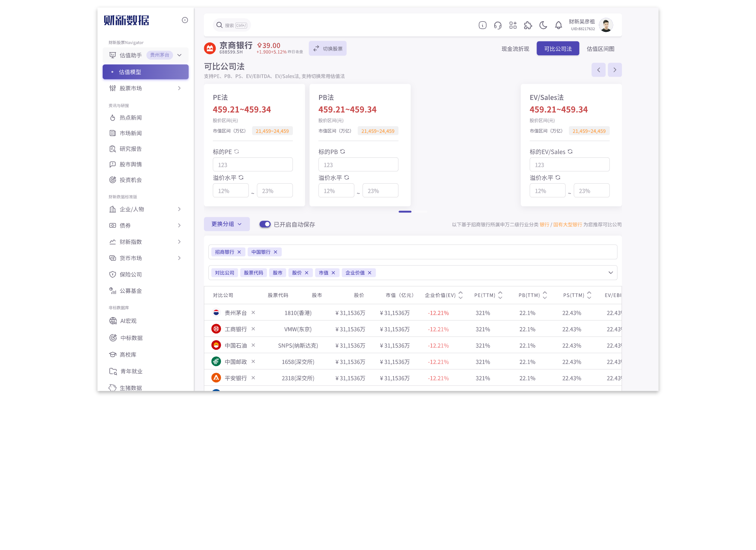Click 国有大型银行 link
756x550 pixels.
568,225
